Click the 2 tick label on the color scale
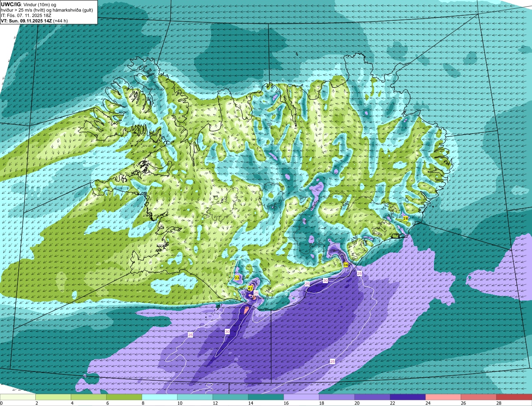 37,403
